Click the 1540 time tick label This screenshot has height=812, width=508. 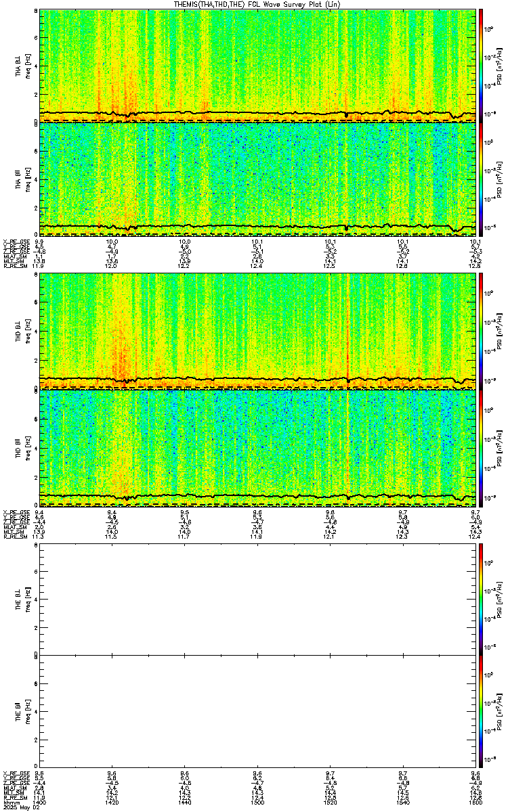[x=402, y=802]
